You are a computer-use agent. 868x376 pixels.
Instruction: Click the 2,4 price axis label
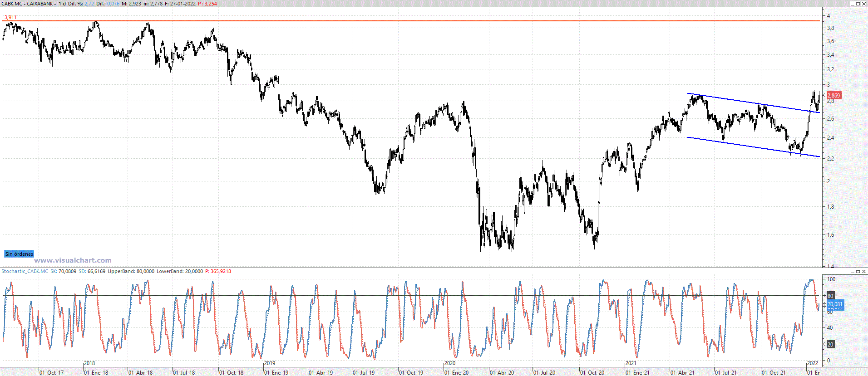click(830, 138)
